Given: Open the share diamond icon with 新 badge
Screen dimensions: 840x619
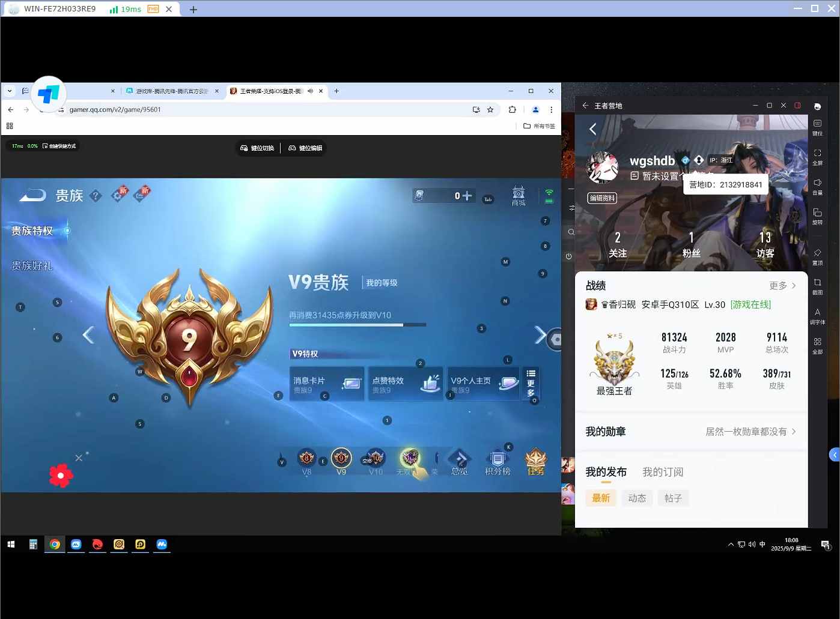Looking at the screenshot, I should pos(141,195).
